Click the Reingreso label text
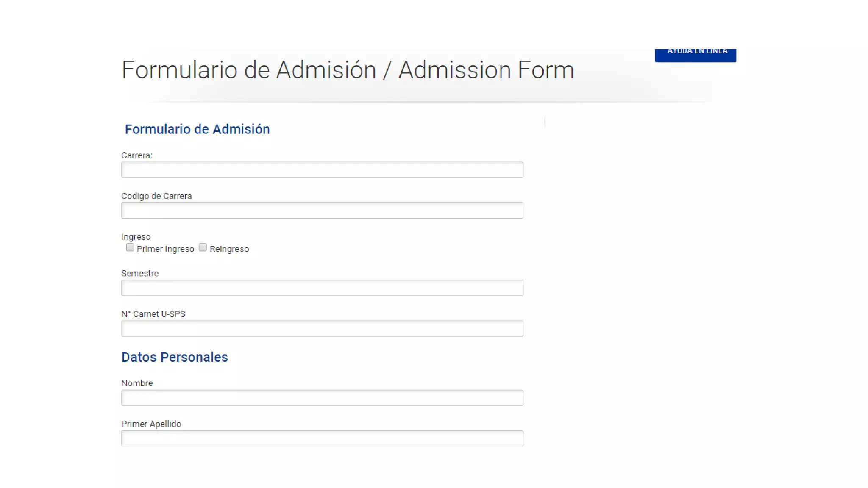The width and height of the screenshot is (868, 488). (229, 249)
